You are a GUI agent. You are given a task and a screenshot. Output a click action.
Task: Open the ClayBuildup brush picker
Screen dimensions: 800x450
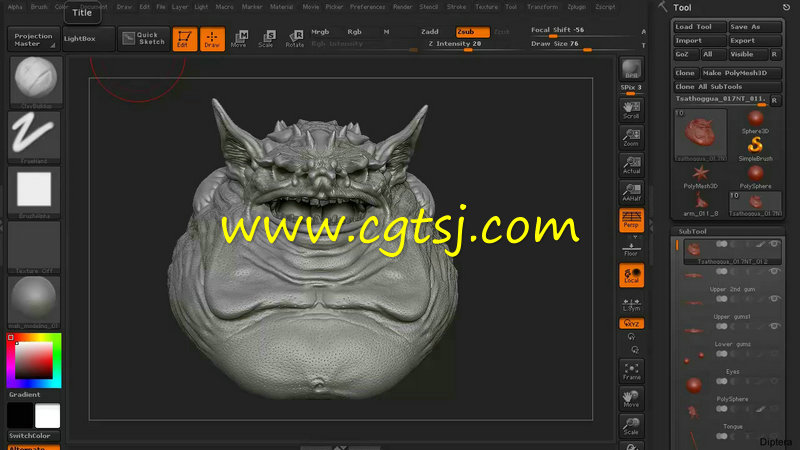pos(35,82)
